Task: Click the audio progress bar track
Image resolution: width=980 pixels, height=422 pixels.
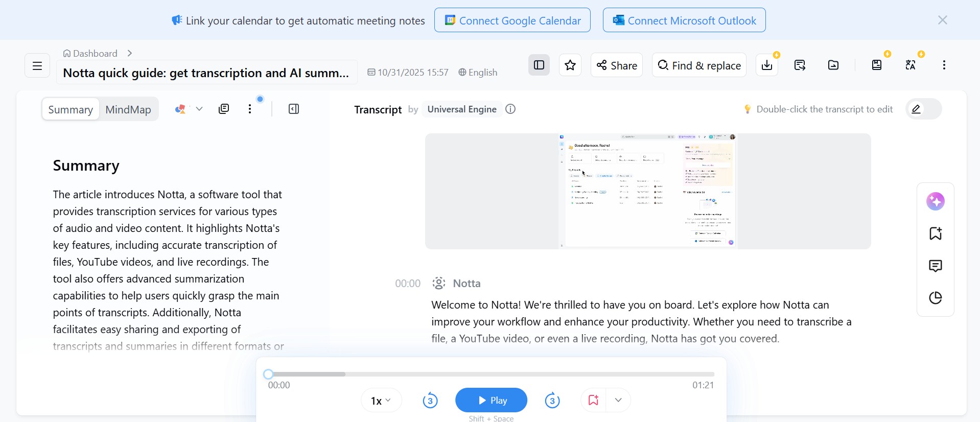Action: (x=491, y=374)
